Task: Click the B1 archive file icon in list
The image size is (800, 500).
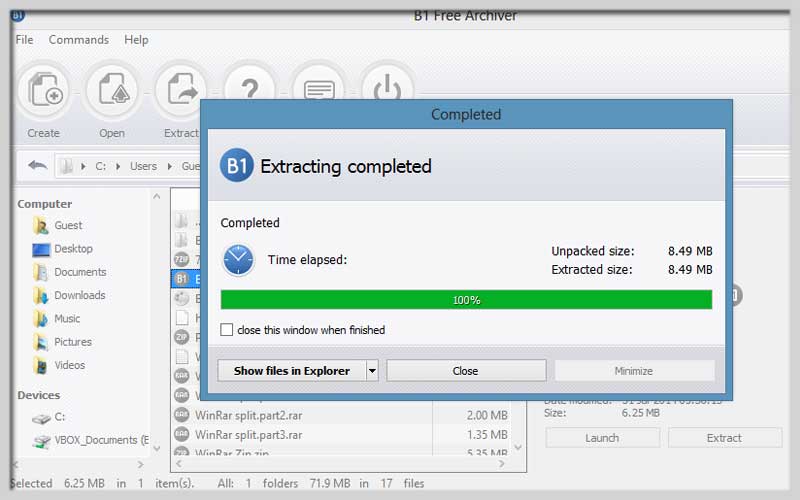Action: coord(182,279)
